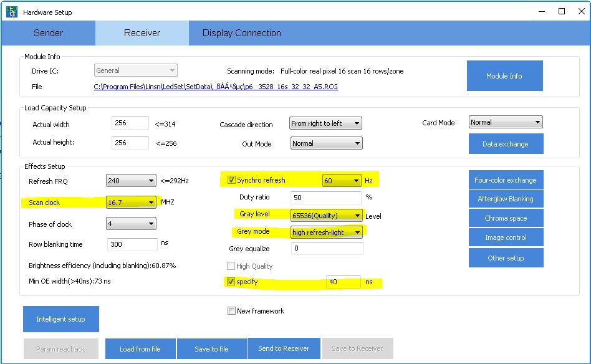Focus the Row blanking time field
The height and width of the screenshot is (364, 591).
(x=132, y=244)
